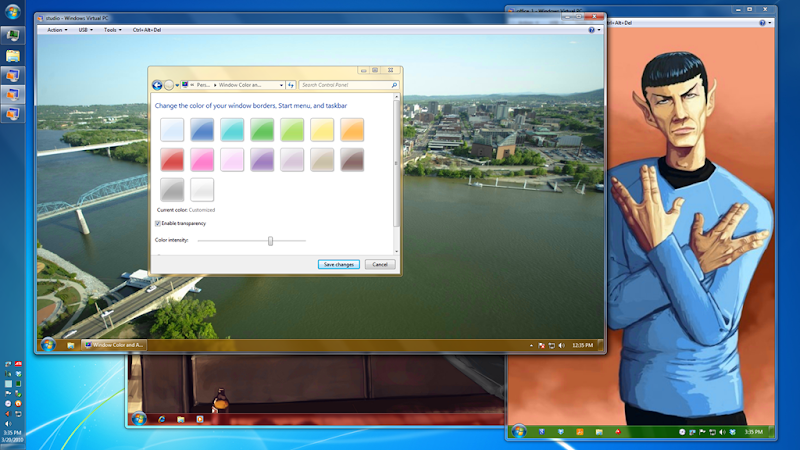Click the host Action Center flag tray icon
The image size is (800, 450).
(x=8, y=394)
